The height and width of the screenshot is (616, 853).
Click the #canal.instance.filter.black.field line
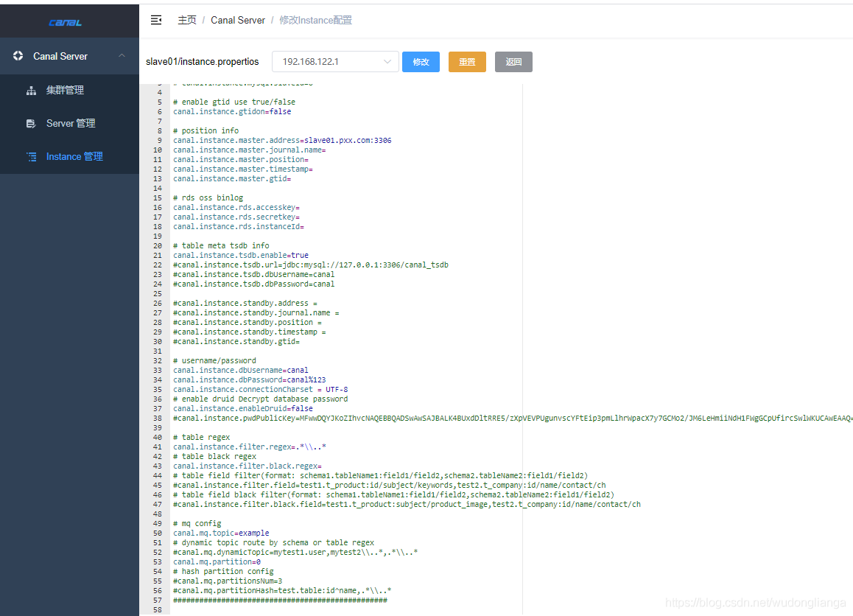407,505
